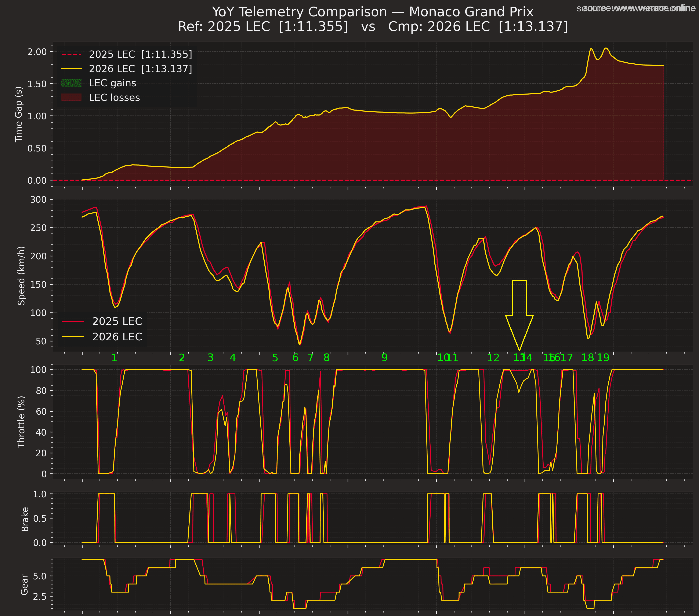
Task: Click the "2.5" tick on Gear axis
Action: coord(40,596)
